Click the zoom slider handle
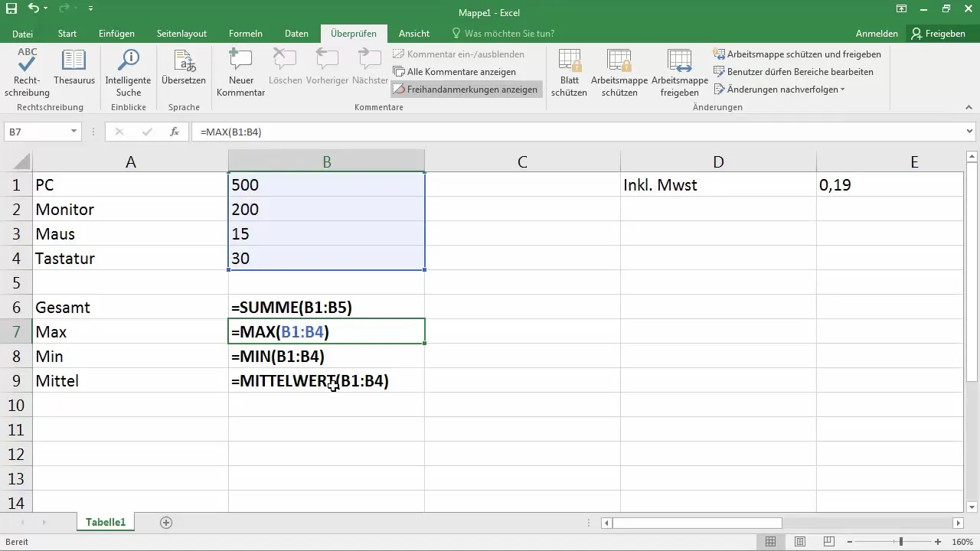 (x=900, y=542)
